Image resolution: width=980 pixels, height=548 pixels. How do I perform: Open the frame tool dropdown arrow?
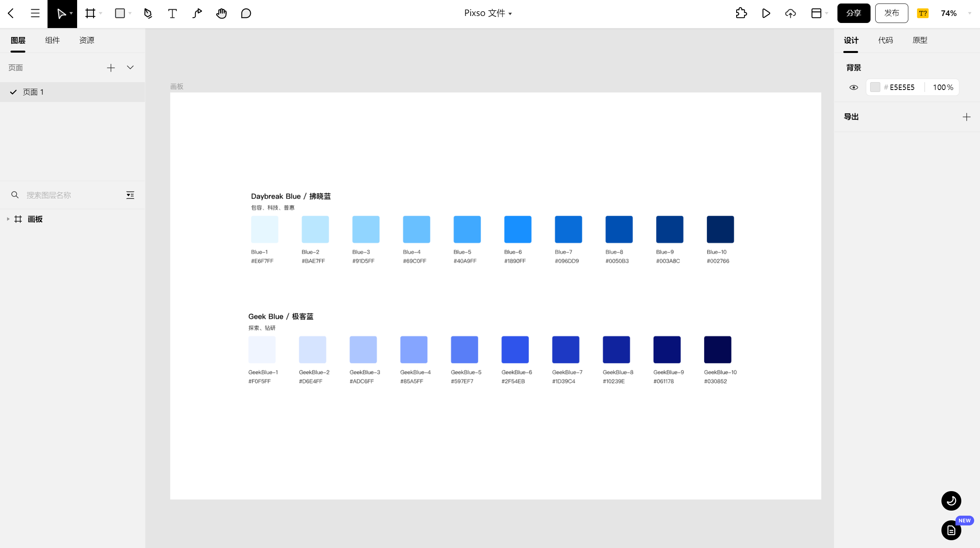click(100, 13)
